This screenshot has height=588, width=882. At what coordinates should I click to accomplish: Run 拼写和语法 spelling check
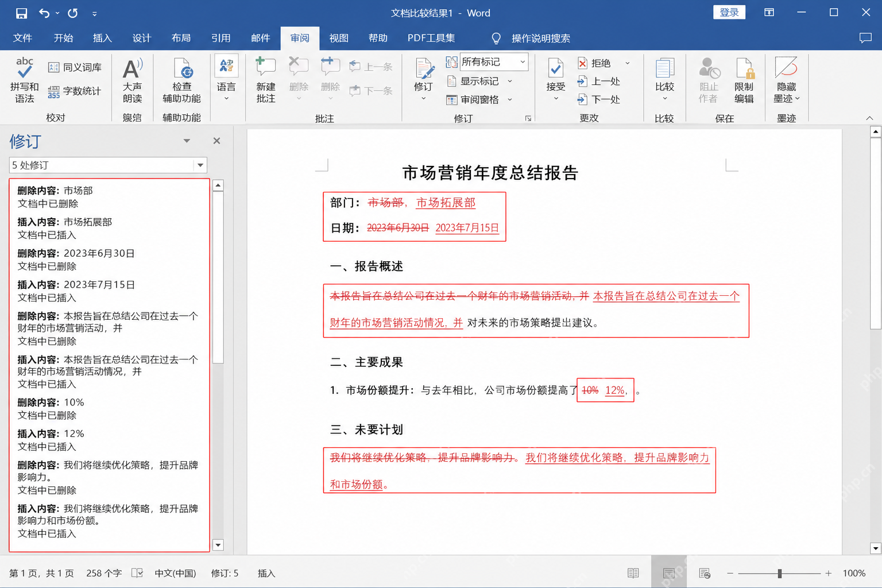click(24, 80)
